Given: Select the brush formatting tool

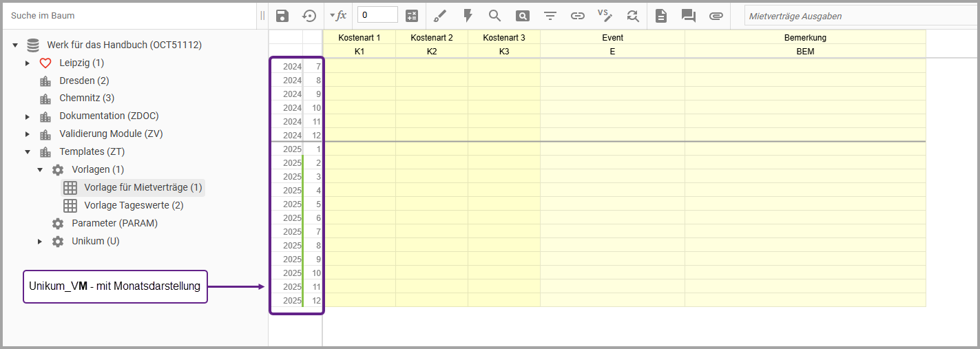Looking at the screenshot, I should click(440, 16).
